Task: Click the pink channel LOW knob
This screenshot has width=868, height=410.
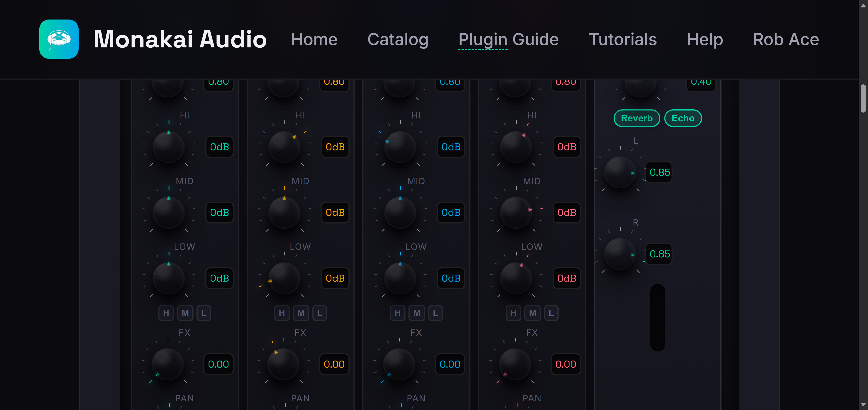Action: pyautogui.click(x=516, y=278)
